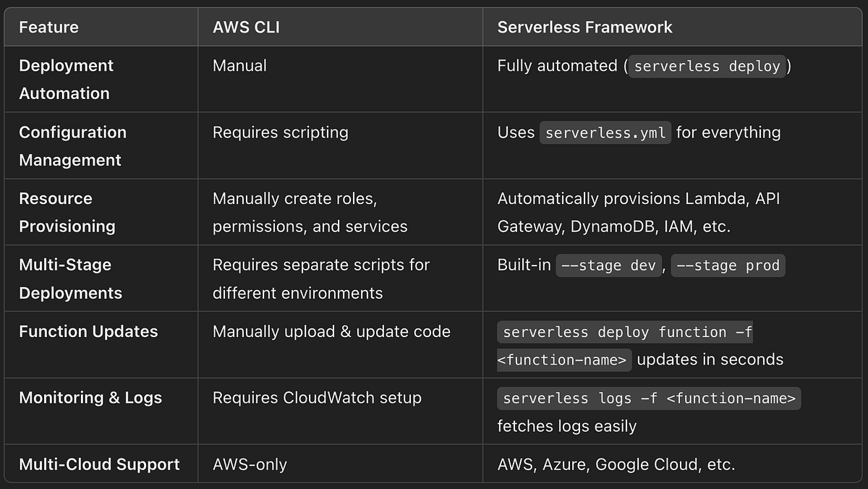Select the Monitoring & Logs row label

[x=90, y=397]
